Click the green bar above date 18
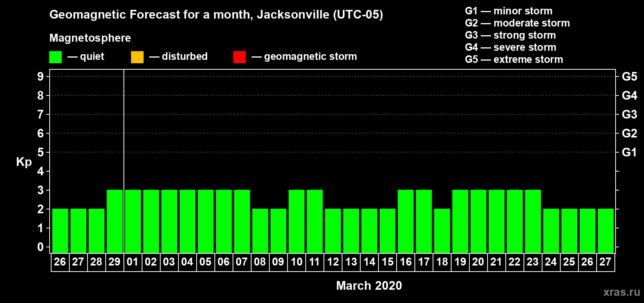644x303 pixels. (x=442, y=231)
